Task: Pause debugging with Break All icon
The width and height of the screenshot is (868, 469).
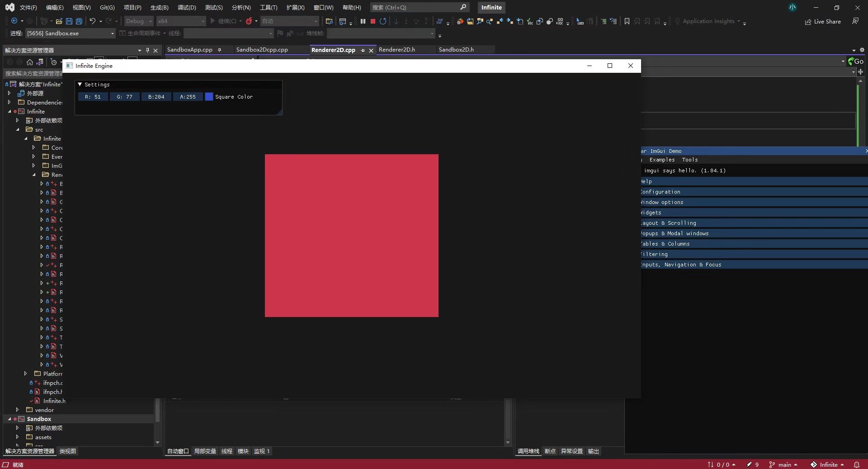Action: point(363,21)
